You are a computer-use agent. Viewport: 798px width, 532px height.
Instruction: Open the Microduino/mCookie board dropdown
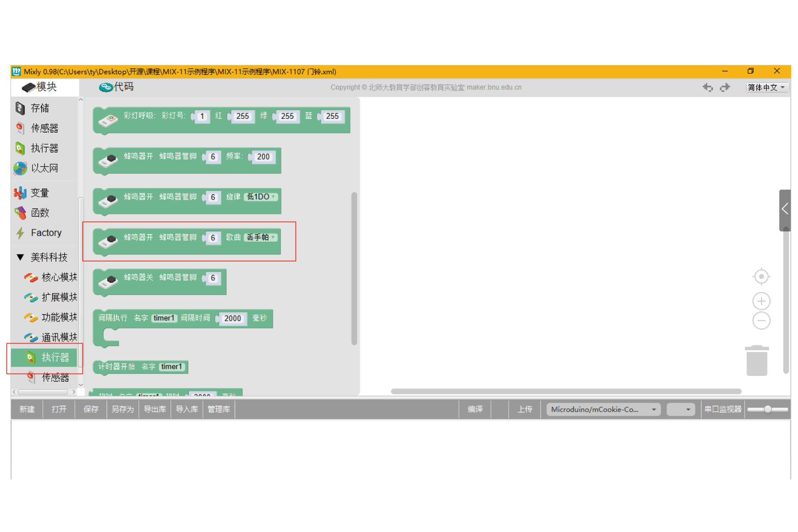pos(603,409)
